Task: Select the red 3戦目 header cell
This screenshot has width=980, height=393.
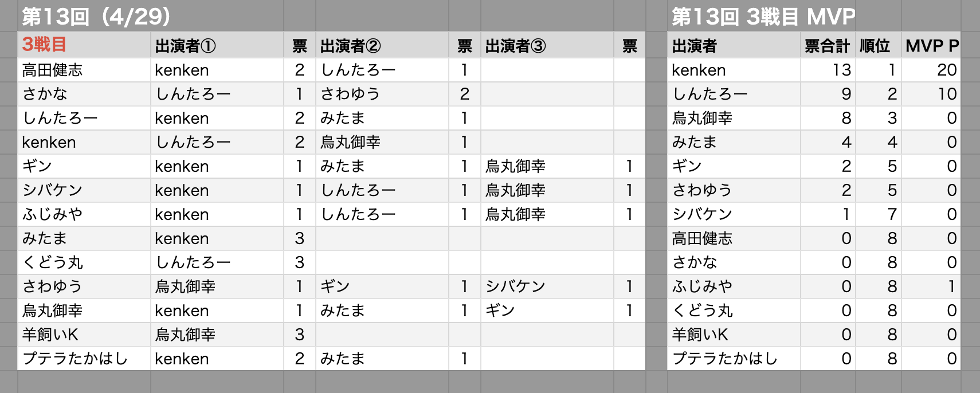Action: 84,45
